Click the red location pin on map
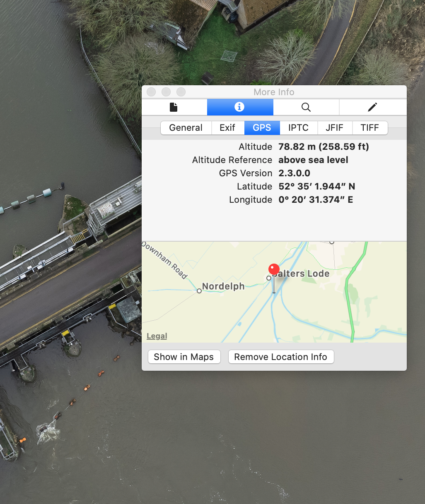This screenshot has height=504, width=425. coord(274,270)
